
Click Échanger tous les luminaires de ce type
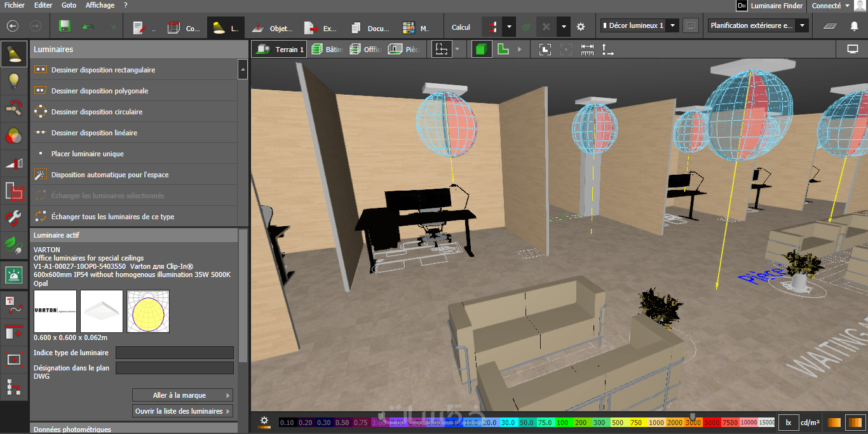click(x=133, y=217)
